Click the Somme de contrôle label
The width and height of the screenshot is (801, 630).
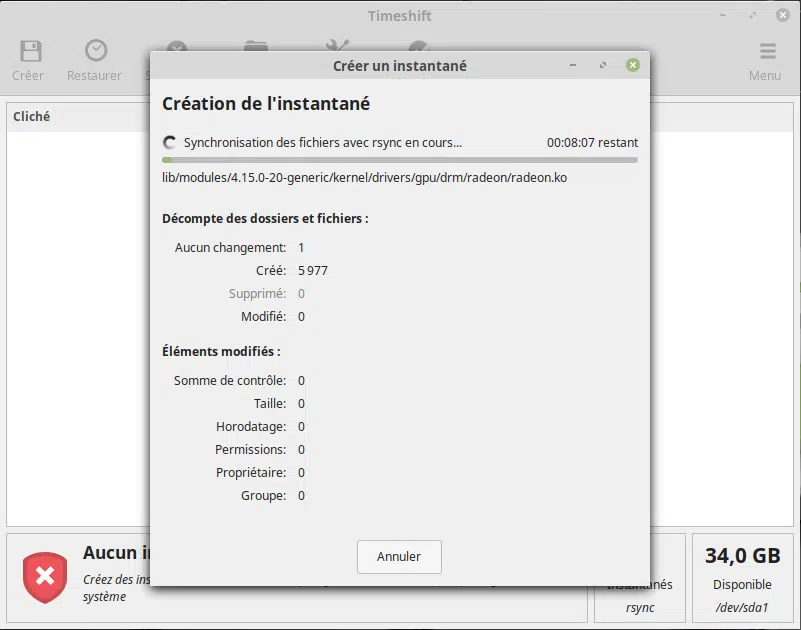pyautogui.click(x=230, y=381)
